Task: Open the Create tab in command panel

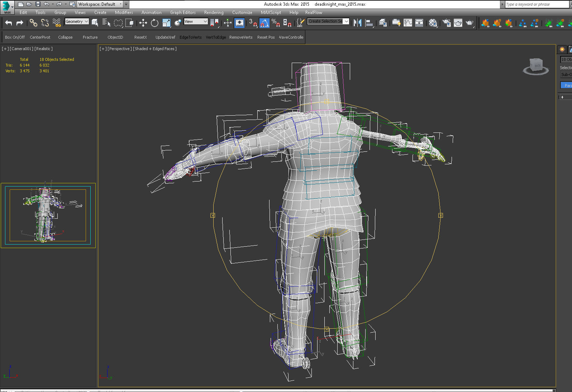Action: tap(562, 49)
